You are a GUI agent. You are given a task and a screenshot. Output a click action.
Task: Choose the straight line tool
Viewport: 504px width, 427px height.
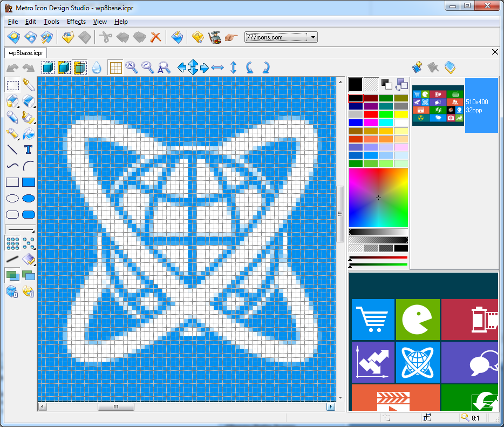pyautogui.click(x=12, y=150)
